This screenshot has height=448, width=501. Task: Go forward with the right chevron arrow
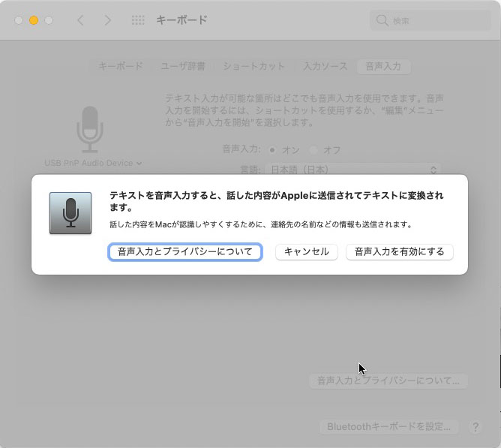point(108,20)
